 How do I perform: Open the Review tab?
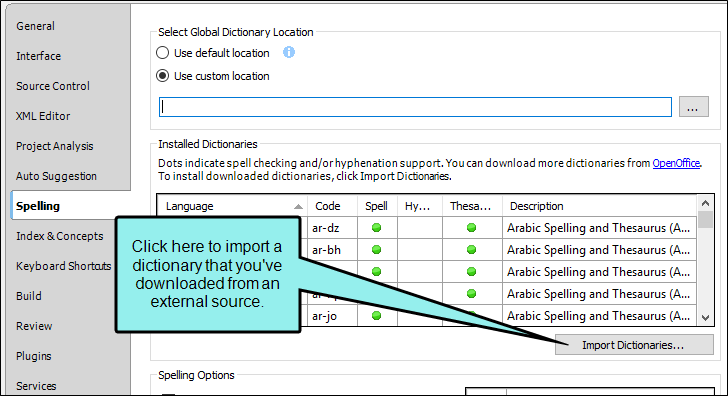(34, 326)
